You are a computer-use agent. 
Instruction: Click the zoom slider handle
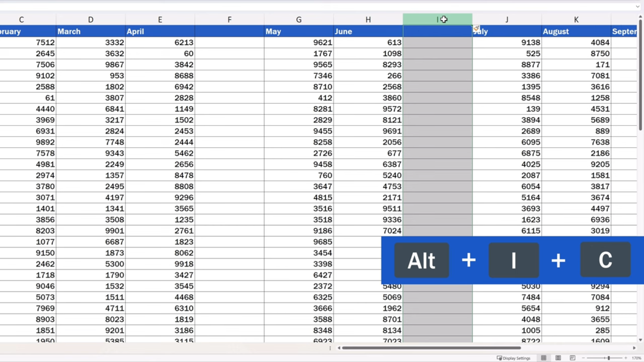point(608,358)
